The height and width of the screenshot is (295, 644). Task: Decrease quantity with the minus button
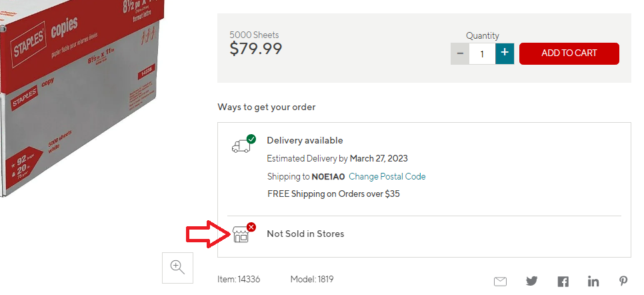(460, 53)
